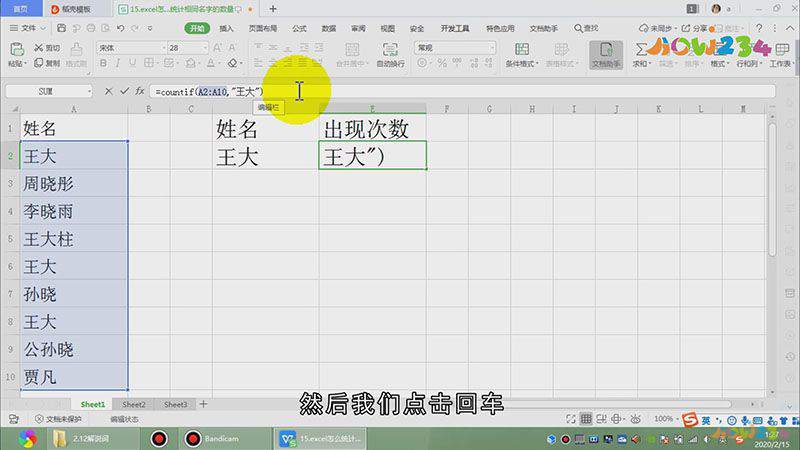Select the Format Painter (格式刷) brush

(76, 55)
